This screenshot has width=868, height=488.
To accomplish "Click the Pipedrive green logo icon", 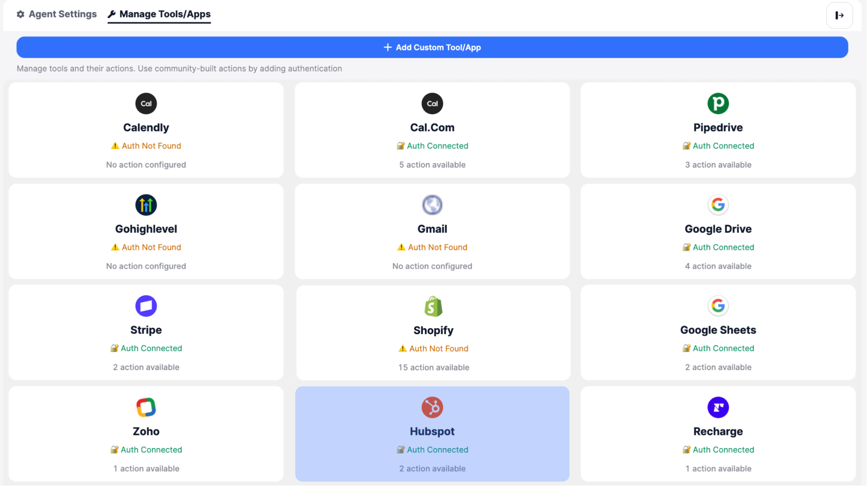I will 718,103.
